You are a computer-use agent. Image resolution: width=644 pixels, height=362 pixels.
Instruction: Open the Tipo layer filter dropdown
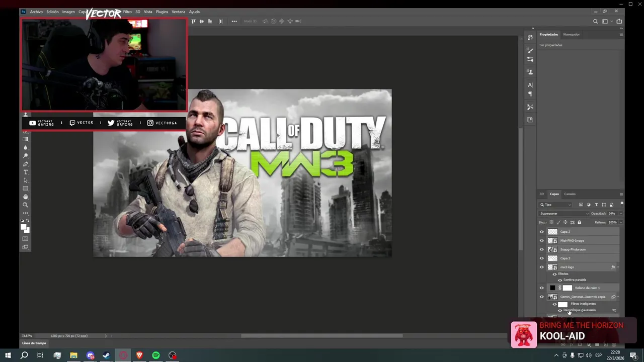tap(555, 205)
